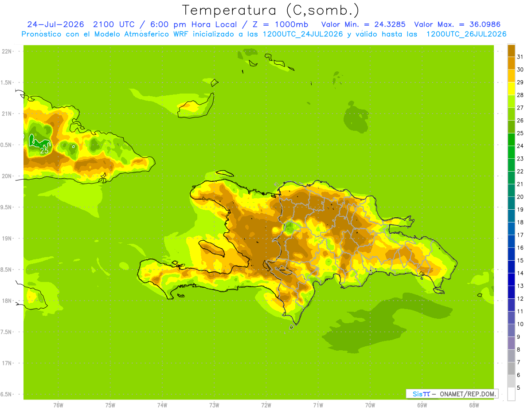Click the '28' colorbar label
This screenshot has width=532, height=411.
[x=520, y=95]
